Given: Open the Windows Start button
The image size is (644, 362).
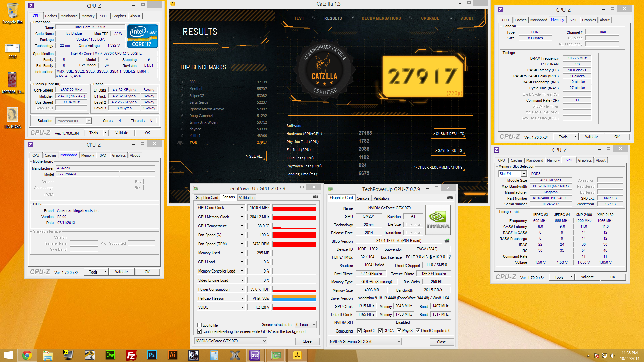Looking at the screenshot, I should click(x=8, y=355).
